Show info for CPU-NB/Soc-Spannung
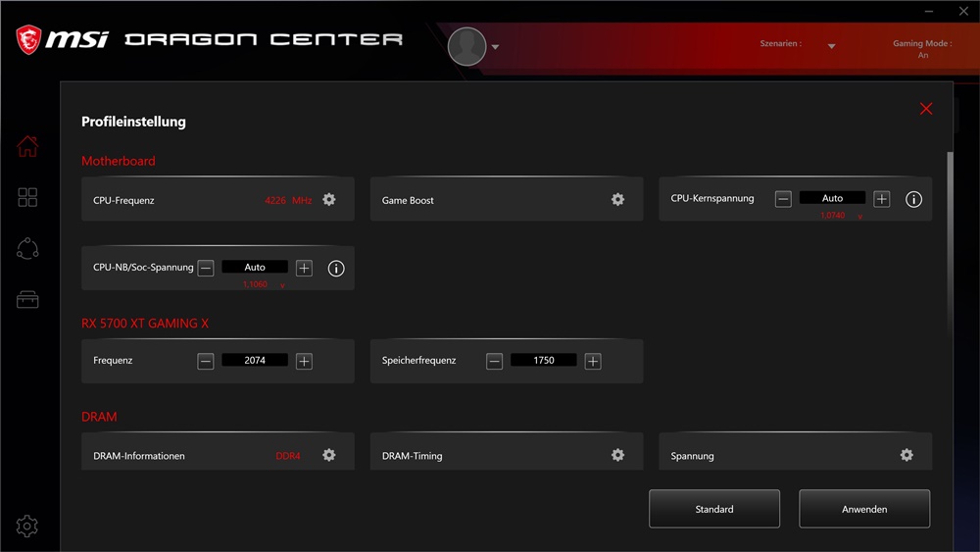The width and height of the screenshot is (980, 552). [x=336, y=269]
